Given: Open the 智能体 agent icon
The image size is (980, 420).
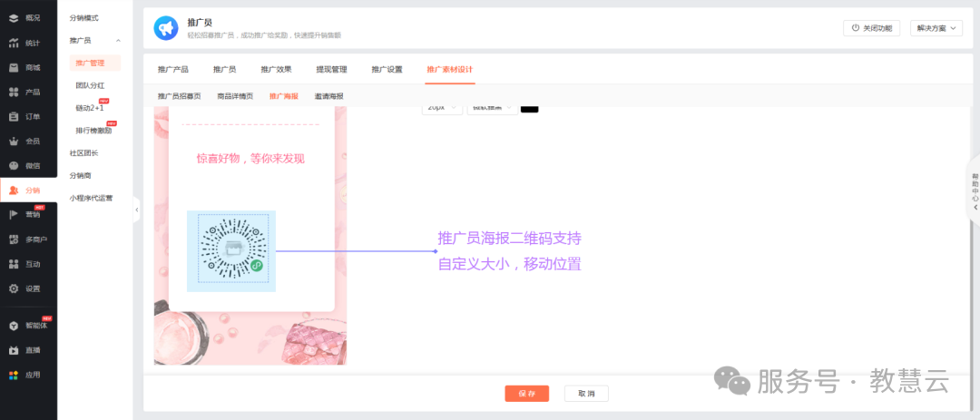Looking at the screenshot, I should pos(13,326).
